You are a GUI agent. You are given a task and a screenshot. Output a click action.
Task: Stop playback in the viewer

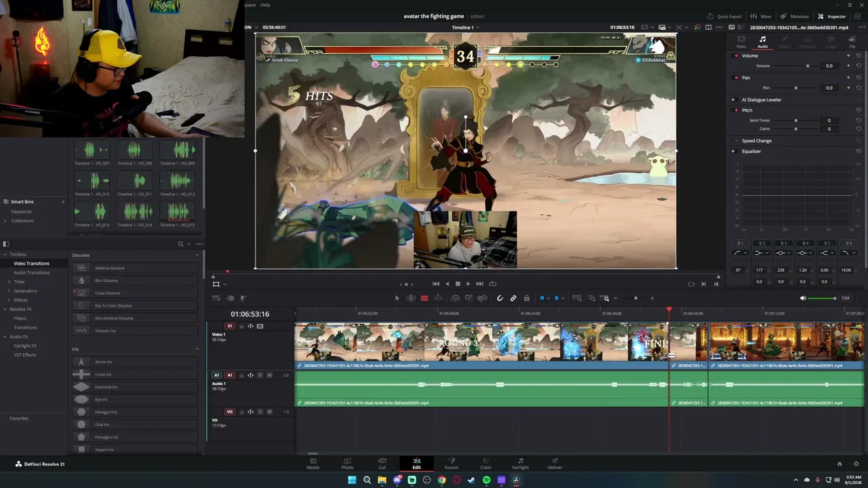[x=458, y=284]
